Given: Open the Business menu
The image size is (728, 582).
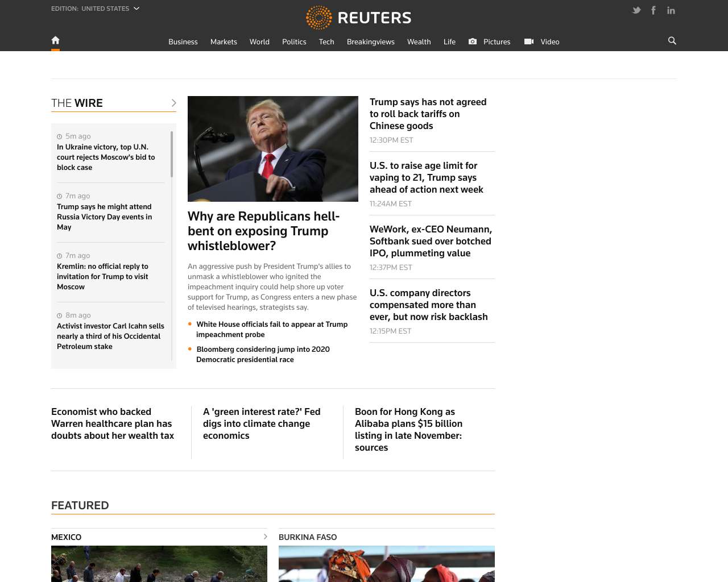Looking at the screenshot, I should pyautogui.click(x=183, y=42).
